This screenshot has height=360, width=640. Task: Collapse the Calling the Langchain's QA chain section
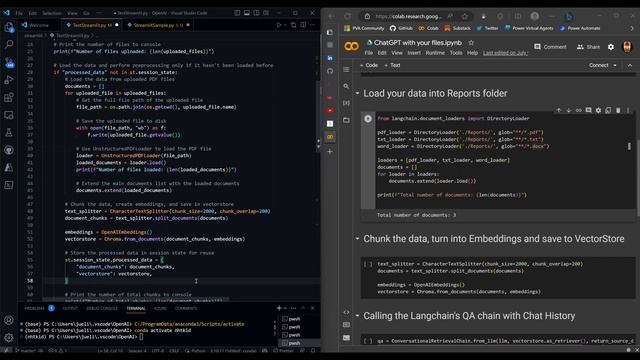coord(357,316)
